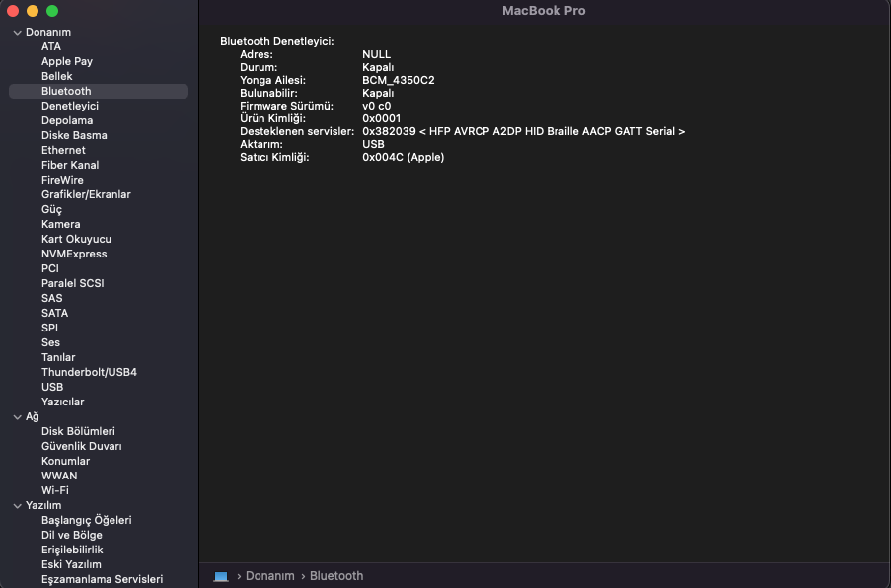Click the Kapalı value next to Bulunabilir
Image resolution: width=891 pixels, height=588 pixels.
click(378, 93)
